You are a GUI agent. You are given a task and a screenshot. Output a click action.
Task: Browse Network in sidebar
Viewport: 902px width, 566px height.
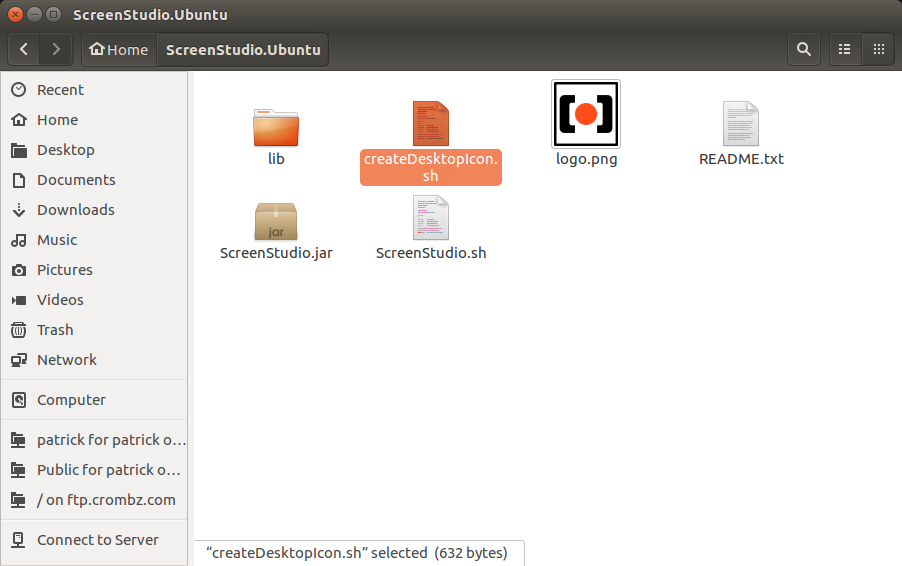coord(67,360)
